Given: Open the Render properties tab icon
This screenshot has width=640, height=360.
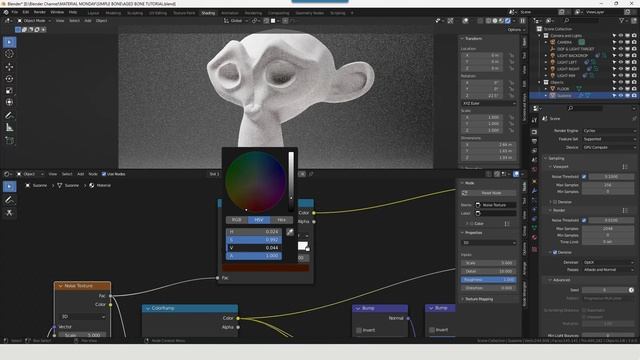Looking at the screenshot, I should coord(534,132).
